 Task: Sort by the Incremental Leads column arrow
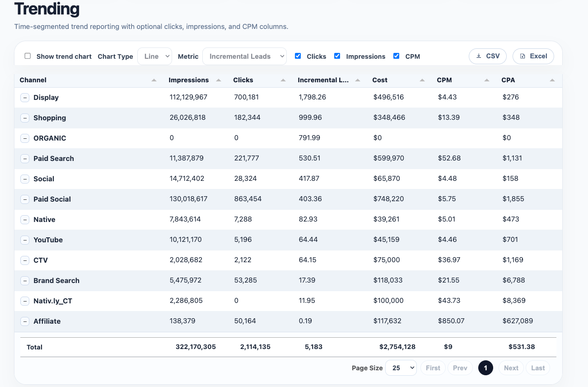(358, 80)
